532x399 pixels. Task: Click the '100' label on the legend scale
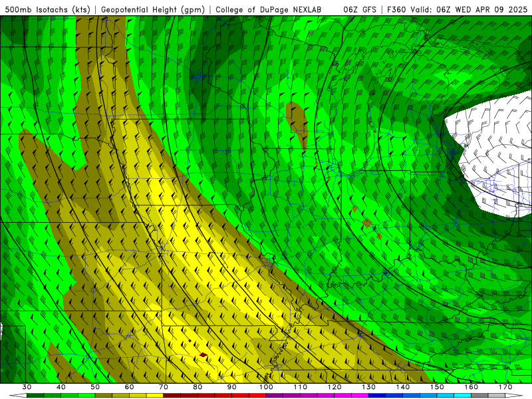pos(266,387)
